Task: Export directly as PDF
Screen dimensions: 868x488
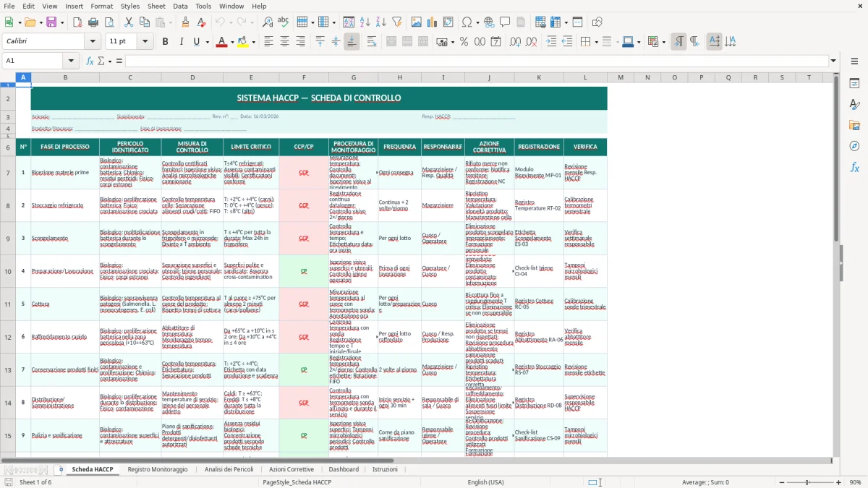Action: (77, 22)
